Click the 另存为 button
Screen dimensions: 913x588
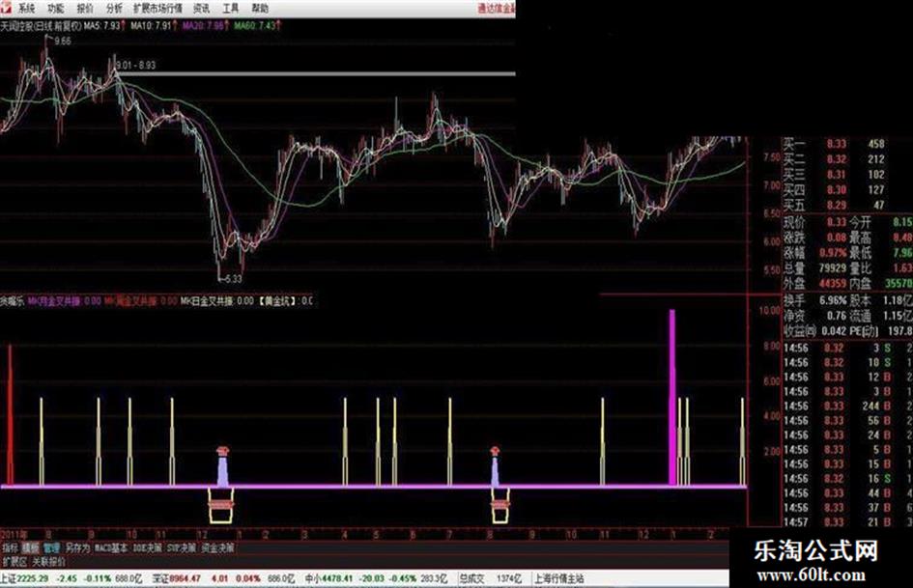(77, 547)
